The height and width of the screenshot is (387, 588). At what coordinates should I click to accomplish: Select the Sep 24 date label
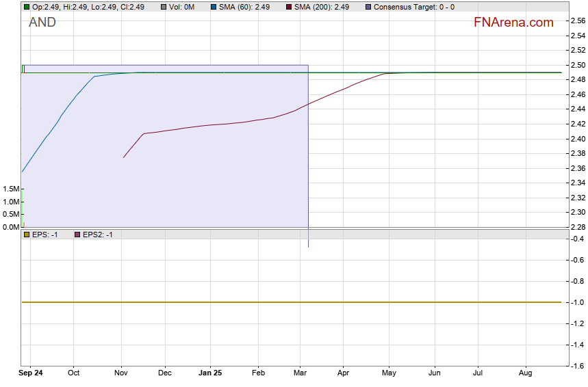click(x=31, y=373)
